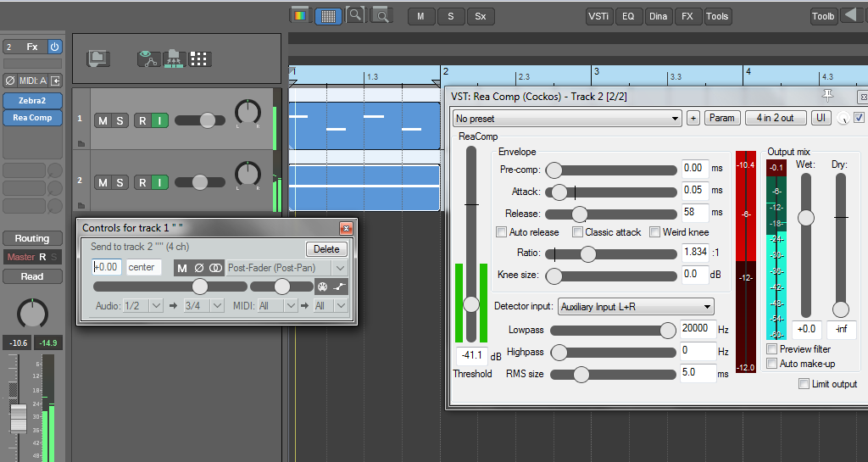
Task: Click the input arrow icon beside MIDI: A
Action: click(x=55, y=81)
